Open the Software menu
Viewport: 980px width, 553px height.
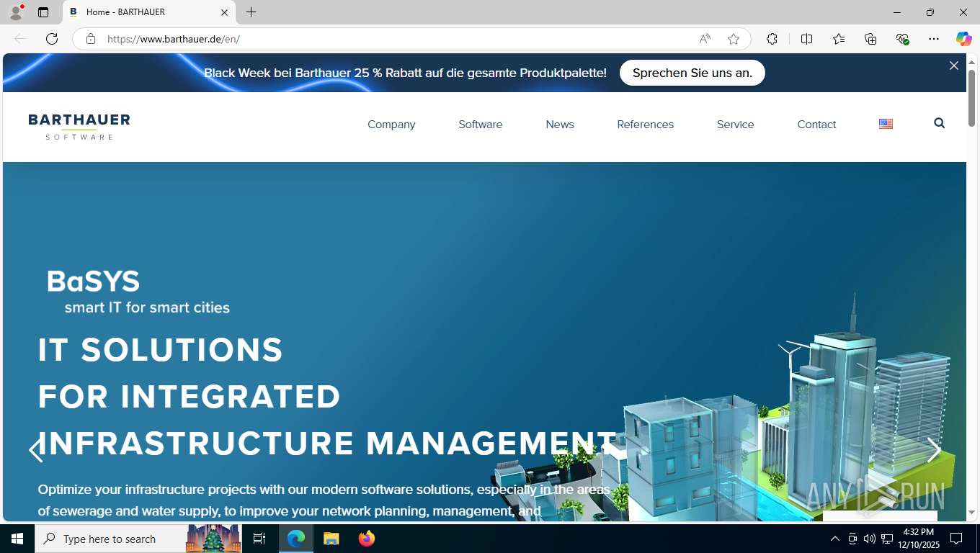(x=481, y=125)
